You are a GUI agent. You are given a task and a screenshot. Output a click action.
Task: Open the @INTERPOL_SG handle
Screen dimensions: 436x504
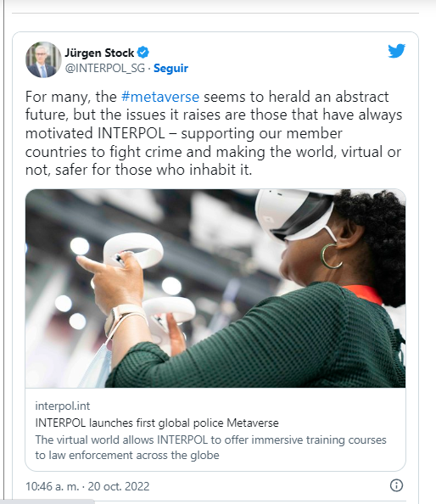[105, 68]
